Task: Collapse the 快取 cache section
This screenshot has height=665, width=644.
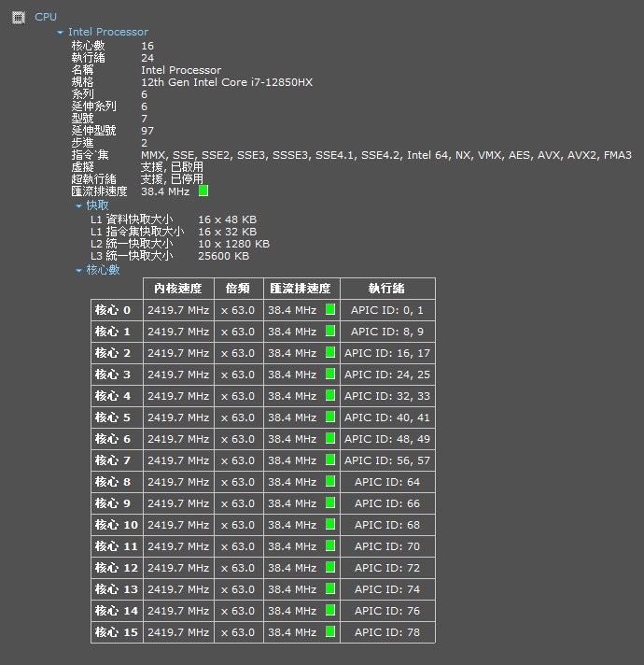Action: click(x=78, y=205)
